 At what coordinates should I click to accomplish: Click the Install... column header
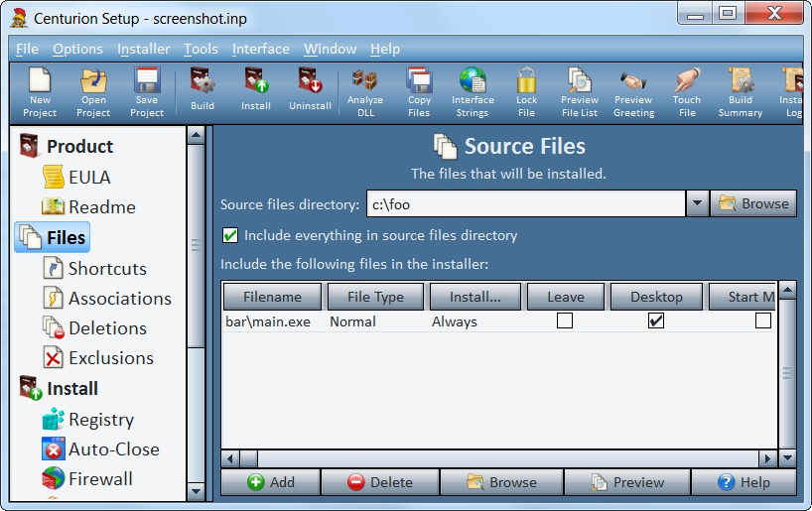pyautogui.click(x=475, y=297)
